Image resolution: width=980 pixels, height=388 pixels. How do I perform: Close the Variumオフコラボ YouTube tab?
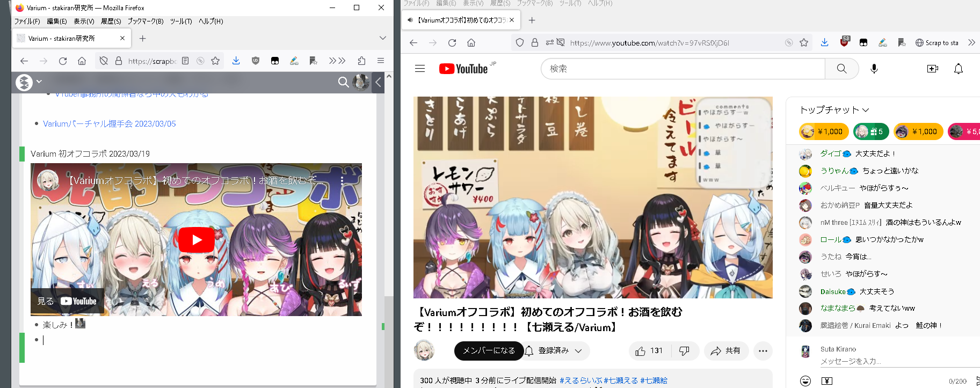coord(512,20)
